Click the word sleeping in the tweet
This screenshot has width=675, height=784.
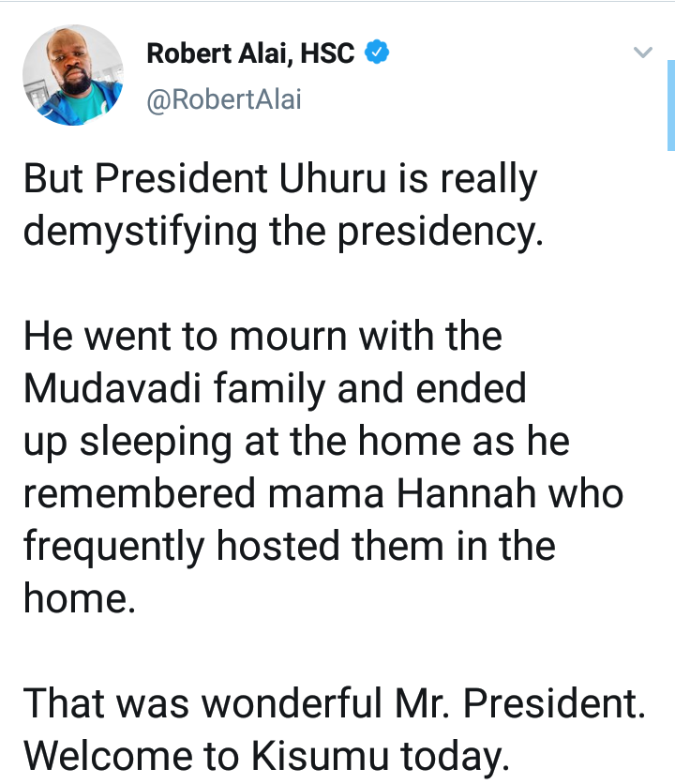162,441
